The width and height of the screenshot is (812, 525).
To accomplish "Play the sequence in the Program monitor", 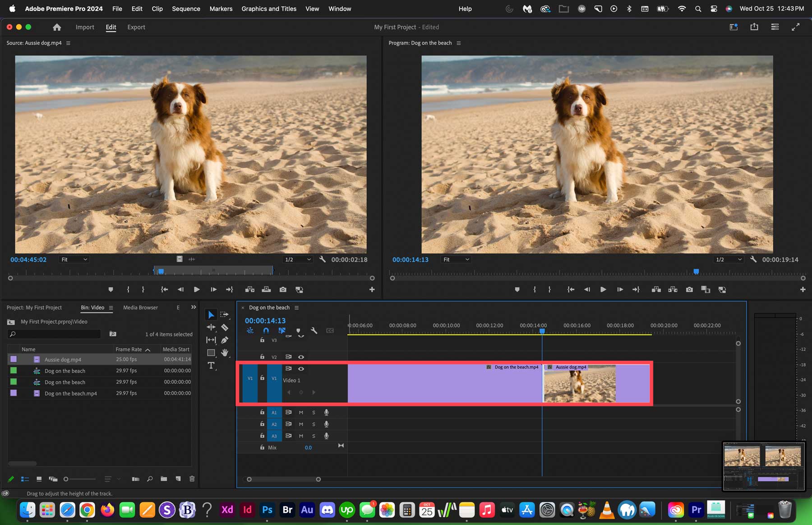I will (603, 289).
